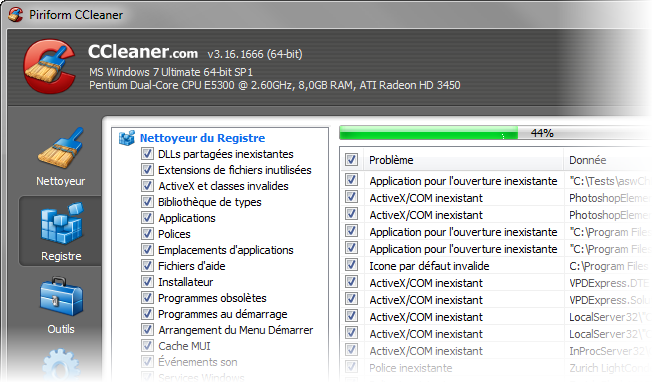Click the Zurich LightCond data cell

point(608,368)
